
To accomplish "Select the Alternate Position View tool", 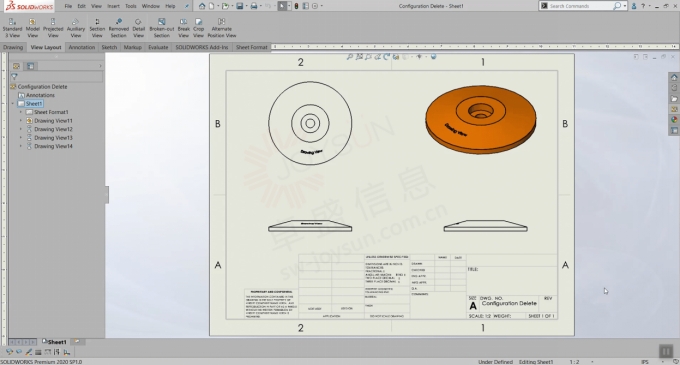I will click(222, 28).
